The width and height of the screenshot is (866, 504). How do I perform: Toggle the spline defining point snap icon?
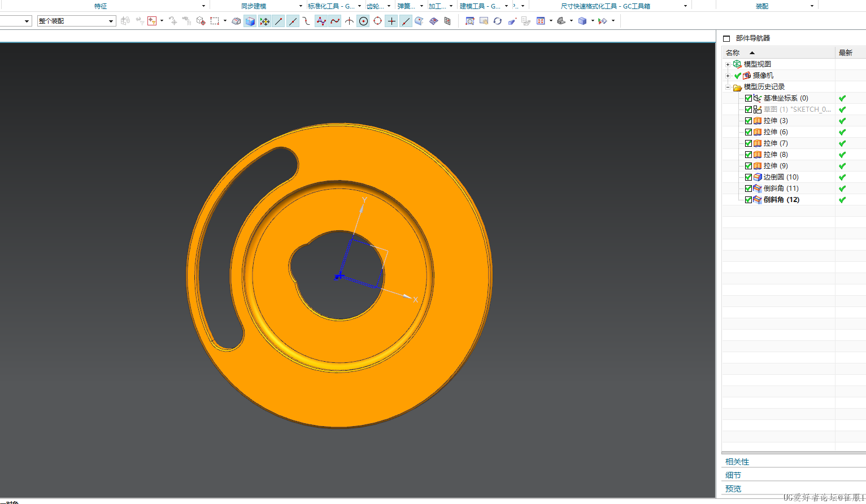(335, 21)
